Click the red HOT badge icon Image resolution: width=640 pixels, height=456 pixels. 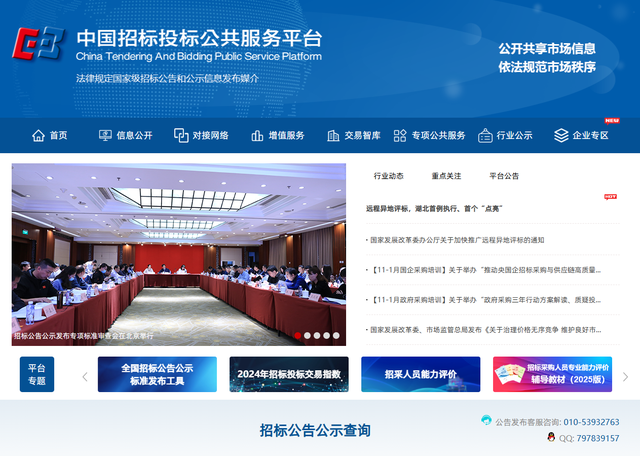pyautogui.click(x=611, y=197)
